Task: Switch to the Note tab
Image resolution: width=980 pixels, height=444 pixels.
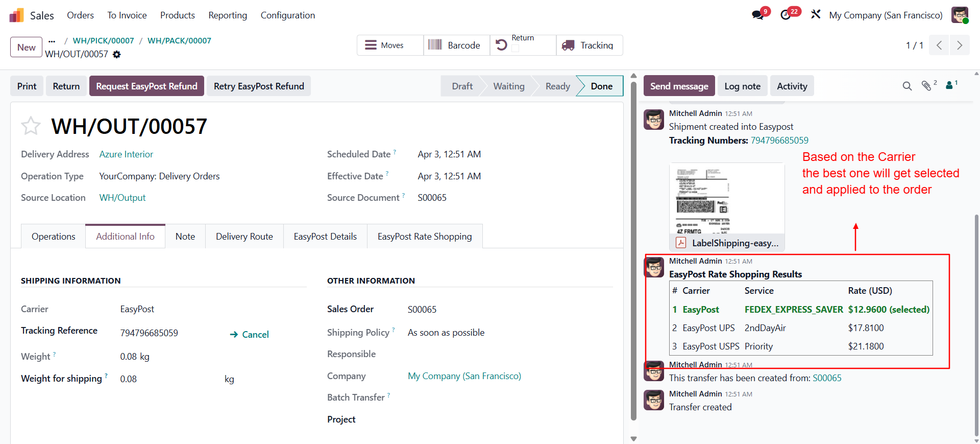Action: coord(185,236)
